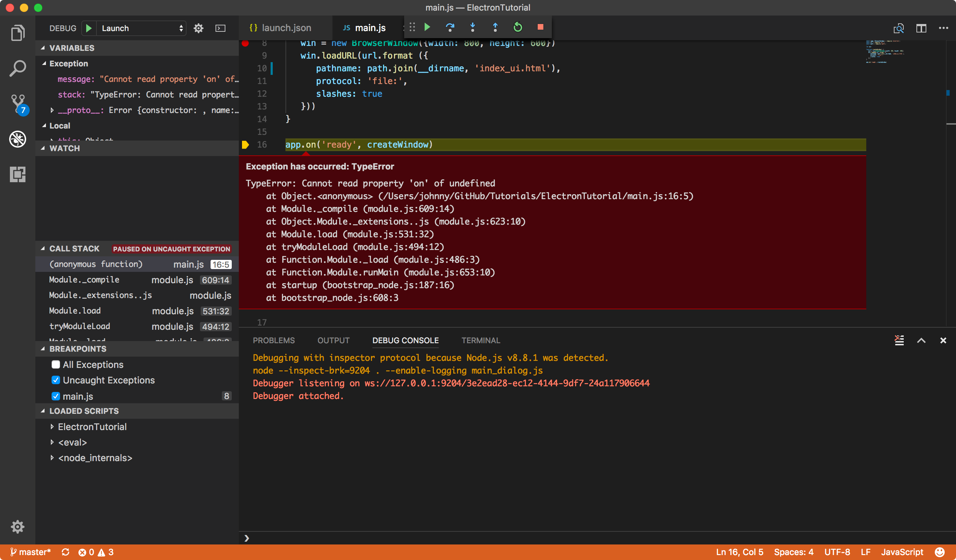956x560 pixels.
Task: Open the Explorer view in activity bar
Action: pos(17,33)
